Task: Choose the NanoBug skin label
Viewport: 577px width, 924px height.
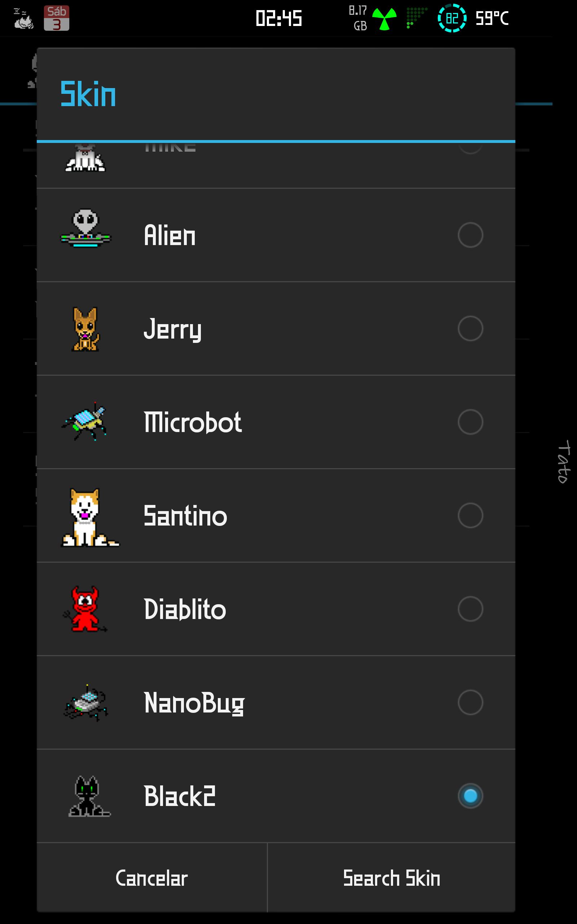Action: click(x=194, y=703)
